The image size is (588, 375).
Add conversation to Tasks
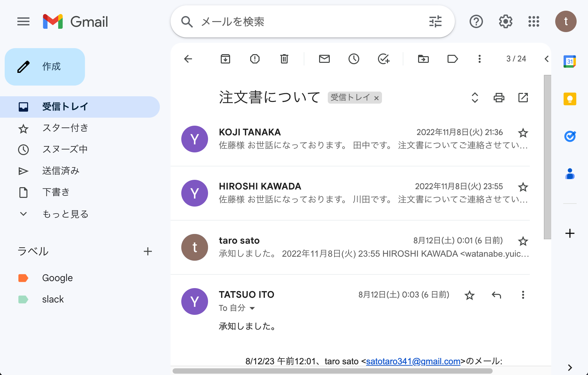point(384,59)
